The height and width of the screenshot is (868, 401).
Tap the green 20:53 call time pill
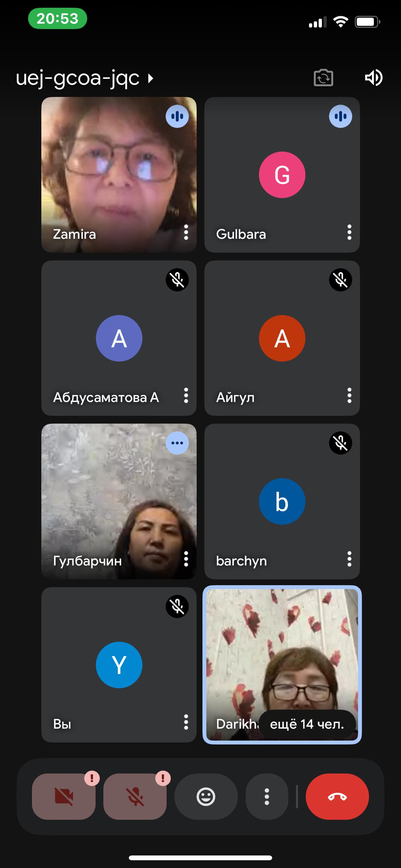(x=57, y=18)
